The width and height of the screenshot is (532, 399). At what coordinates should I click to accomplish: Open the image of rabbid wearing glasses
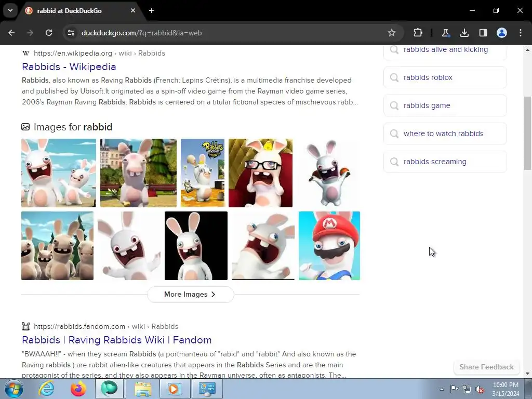tap(261, 172)
